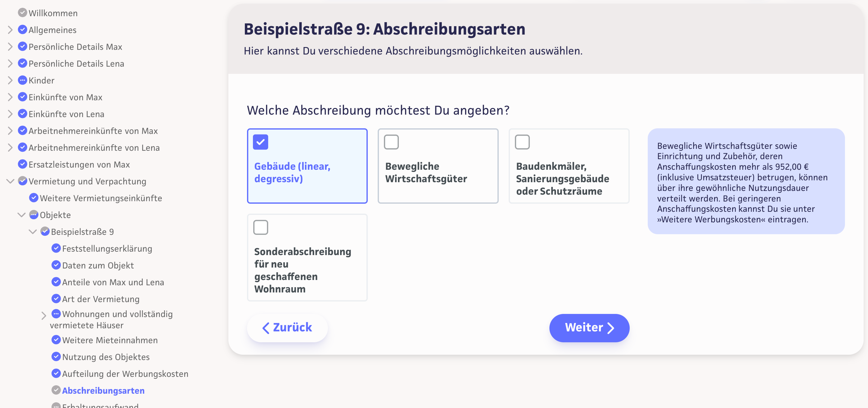Image resolution: width=868 pixels, height=408 pixels.
Task: Go back with the Zurück button
Action: (287, 328)
